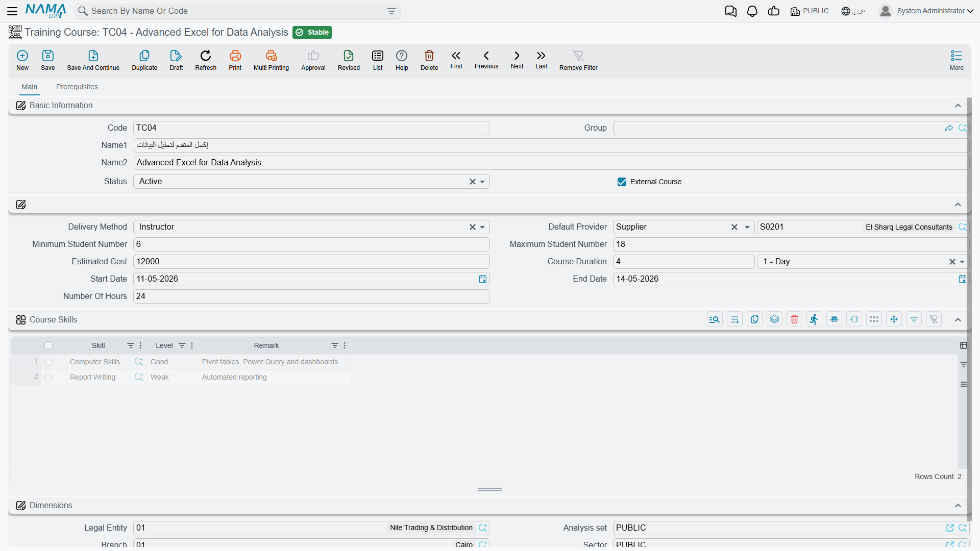980x551 pixels.
Task: Go to the Next record
Action: (x=517, y=60)
